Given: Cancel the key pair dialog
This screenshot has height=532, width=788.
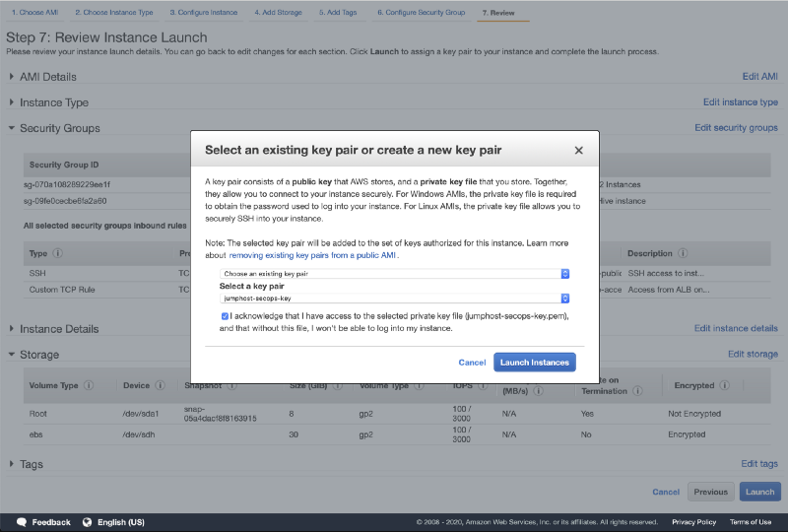Looking at the screenshot, I should click(472, 363).
